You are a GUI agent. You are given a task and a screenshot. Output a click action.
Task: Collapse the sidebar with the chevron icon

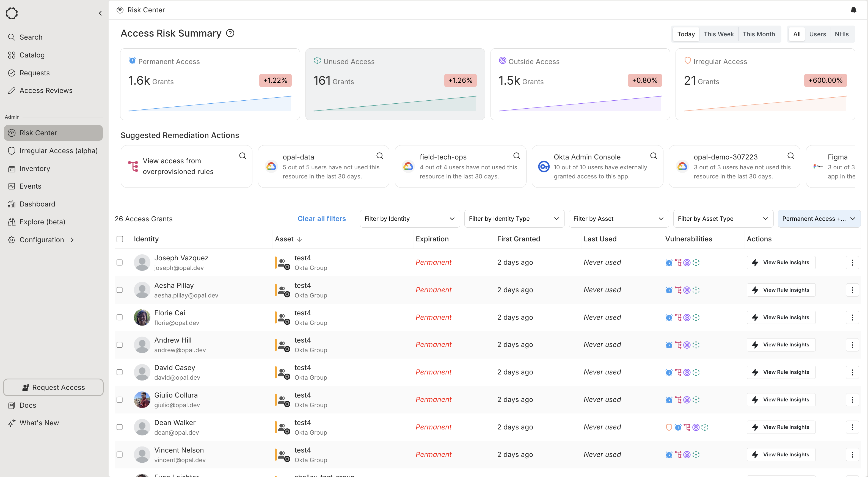100,13
